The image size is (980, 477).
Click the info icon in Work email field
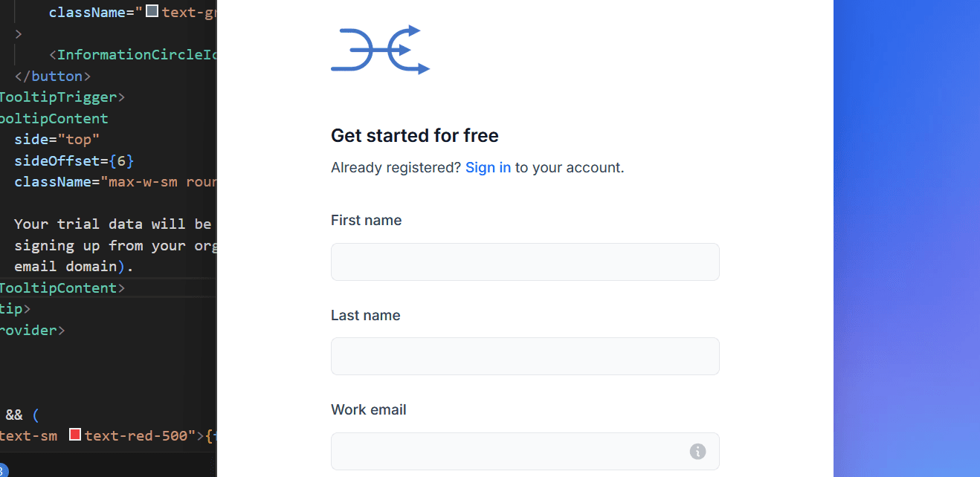point(697,451)
